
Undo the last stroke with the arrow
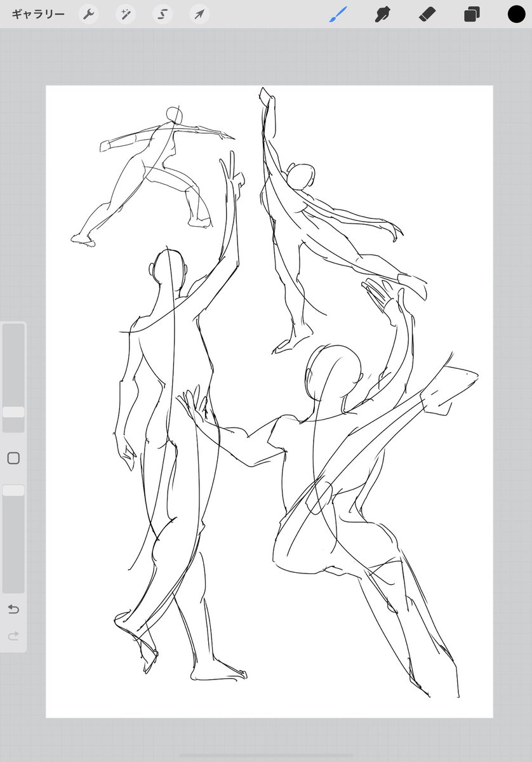coord(13,609)
